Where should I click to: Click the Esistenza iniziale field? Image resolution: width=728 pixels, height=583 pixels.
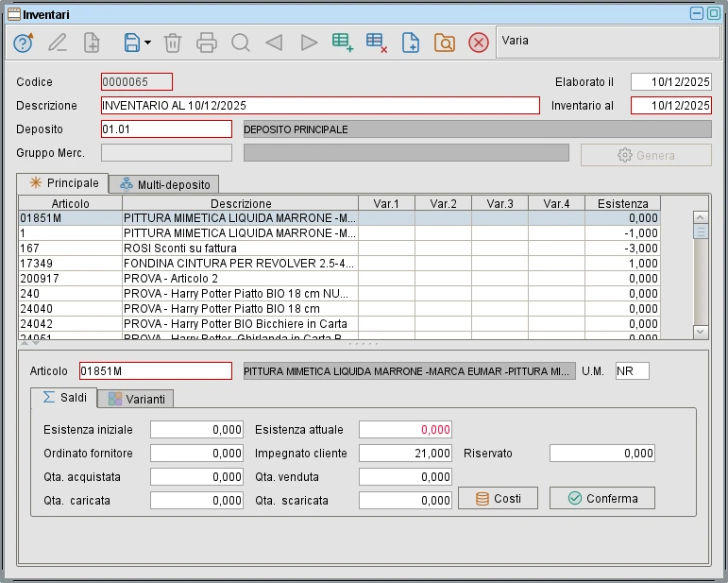tap(196, 430)
